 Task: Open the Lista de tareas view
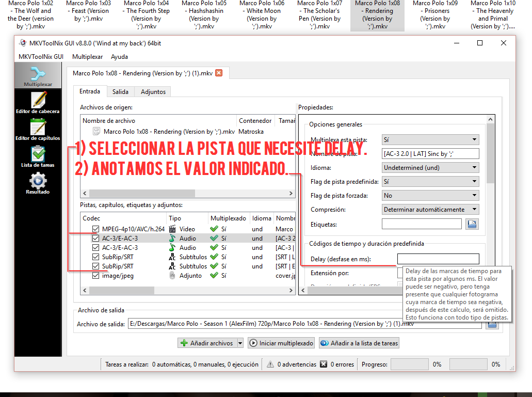tap(38, 157)
